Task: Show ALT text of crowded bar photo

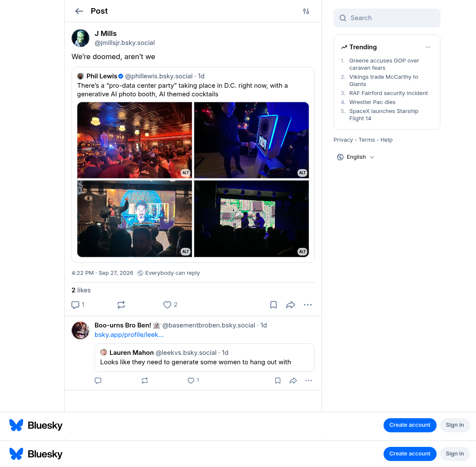Action: click(185, 173)
